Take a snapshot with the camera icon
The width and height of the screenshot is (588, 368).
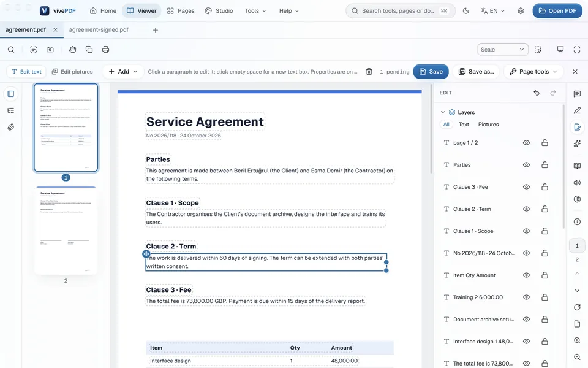[50, 50]
